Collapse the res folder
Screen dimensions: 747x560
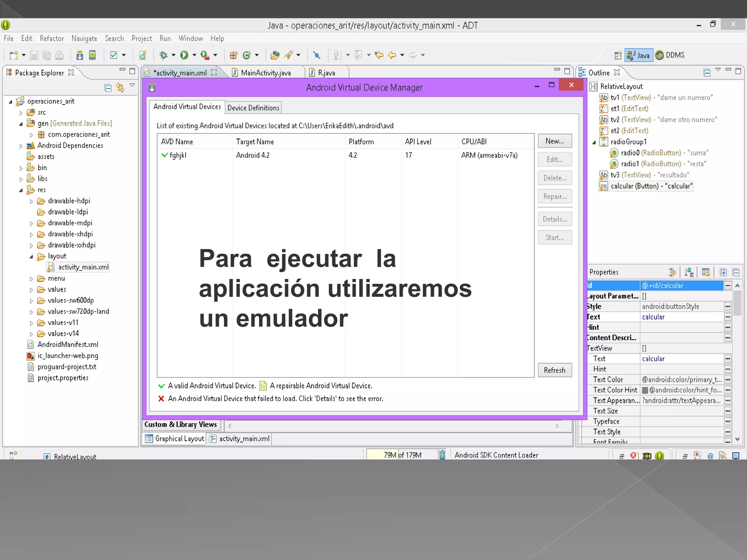[x=21, y=190]
